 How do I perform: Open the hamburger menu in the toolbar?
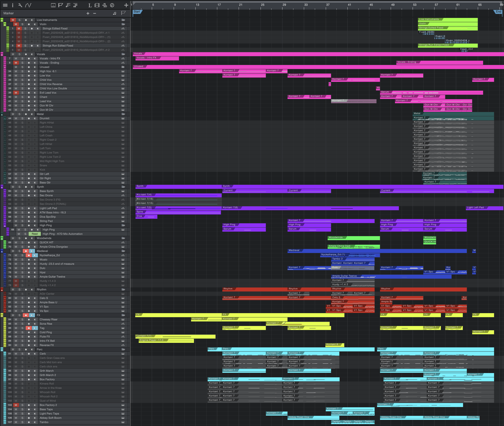pyautogui.click(x=5, y=5)
